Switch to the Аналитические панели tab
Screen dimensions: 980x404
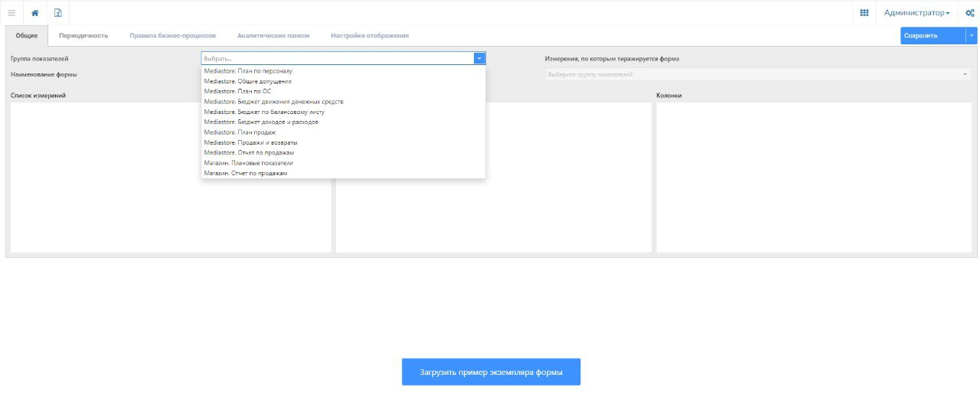(x=273, y=35)
